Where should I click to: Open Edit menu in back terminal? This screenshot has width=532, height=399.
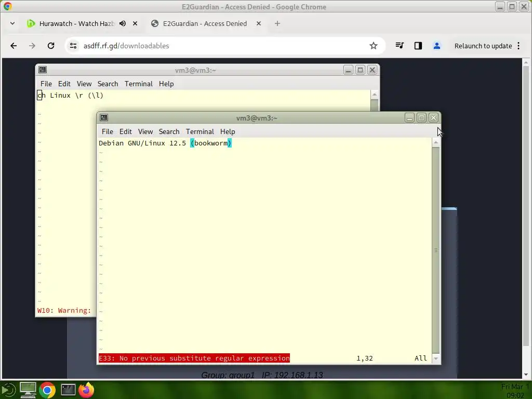pos(64,84)
